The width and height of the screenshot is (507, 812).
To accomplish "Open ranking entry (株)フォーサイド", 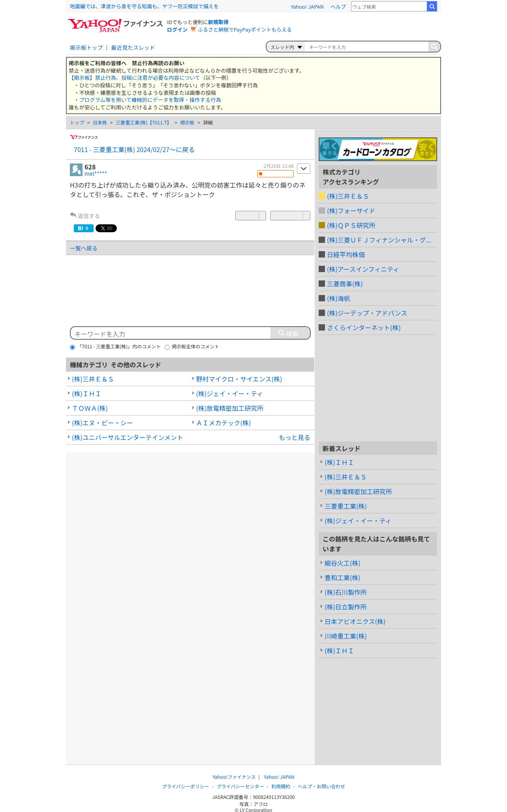I will [x=351, y=211].
